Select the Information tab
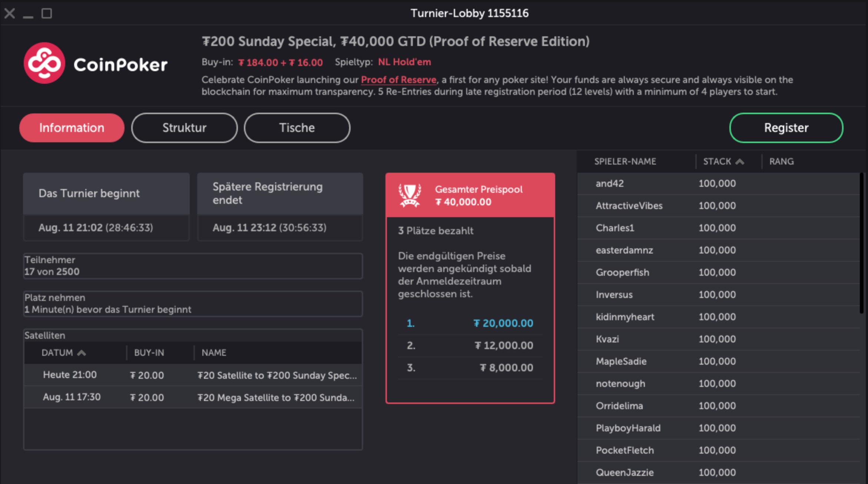This screenshot has width=868, height=484. 72,128
